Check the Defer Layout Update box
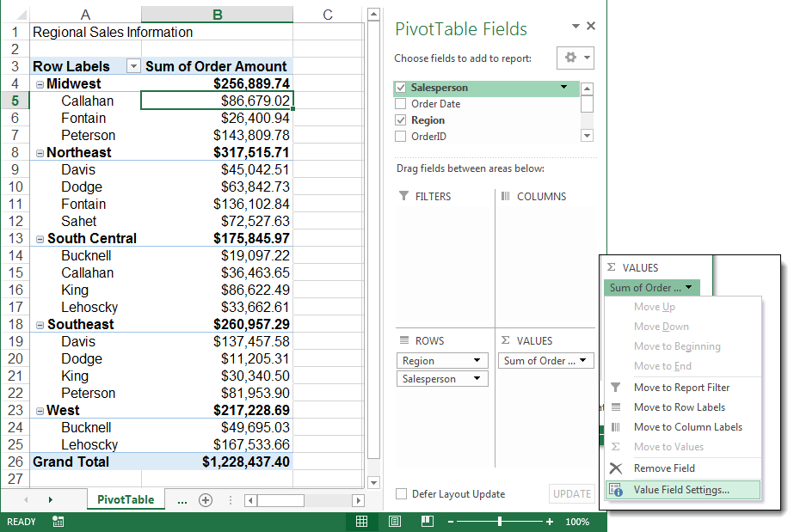Screen dimensions: 794x532 pyautogui.click(x=401, y=492)
